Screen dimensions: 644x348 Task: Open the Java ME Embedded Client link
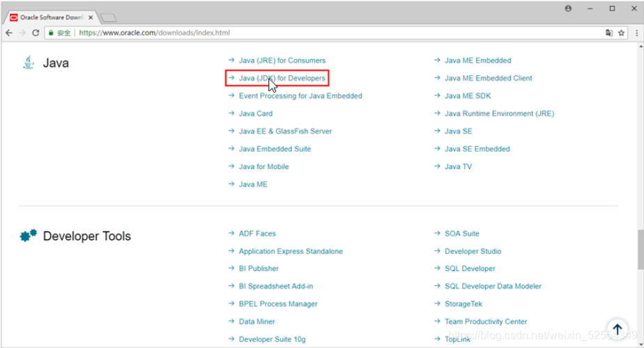click(489, 78)
